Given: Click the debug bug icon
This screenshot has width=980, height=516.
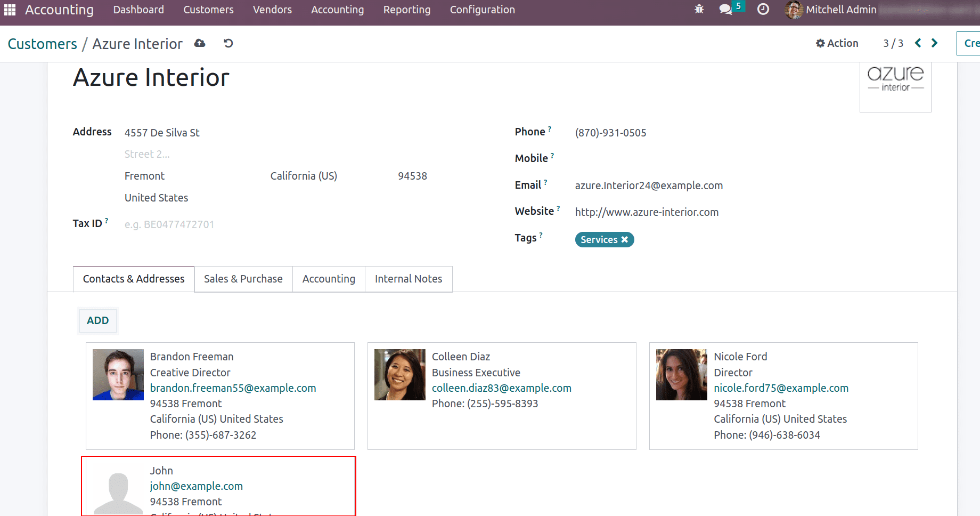Looking at the screenshot, I should [x=699, y=10].
